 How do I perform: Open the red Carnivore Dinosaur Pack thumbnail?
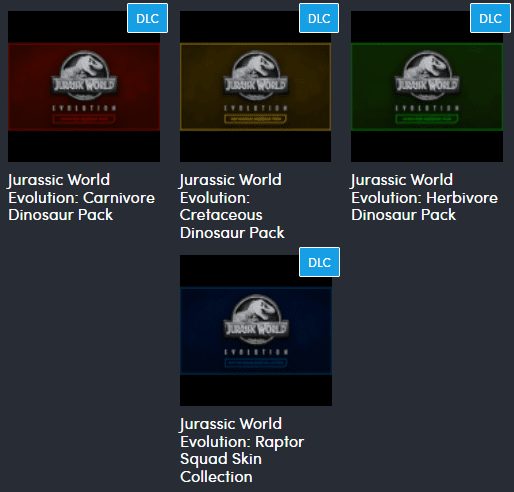(x=84, y=86)
